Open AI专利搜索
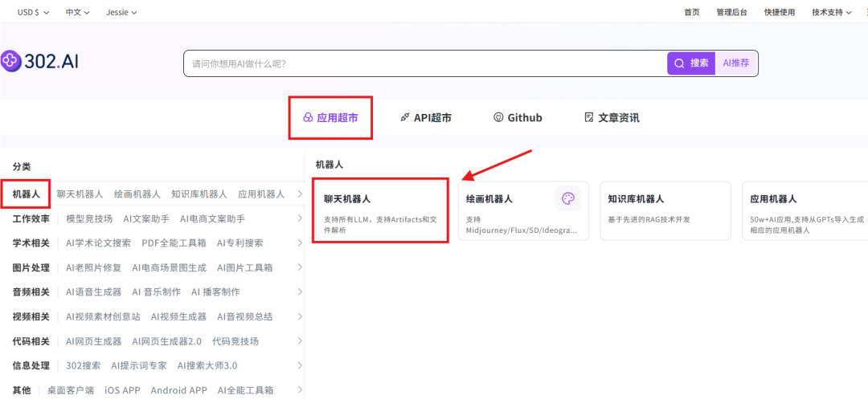Screen dimensions: 868x399 click(240, 242)
